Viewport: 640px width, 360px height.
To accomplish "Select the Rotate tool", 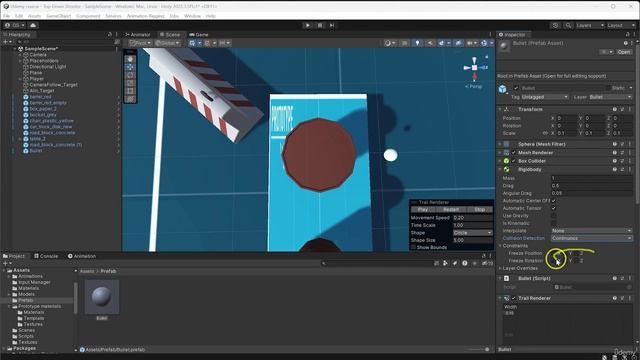I will click(130, 75).
